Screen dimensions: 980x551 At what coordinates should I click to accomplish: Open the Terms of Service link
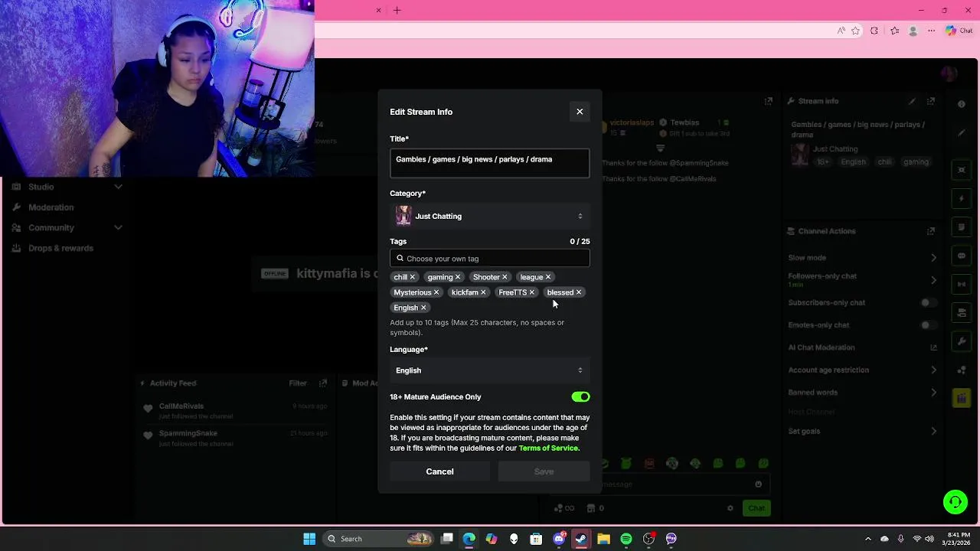pos(548,448)
